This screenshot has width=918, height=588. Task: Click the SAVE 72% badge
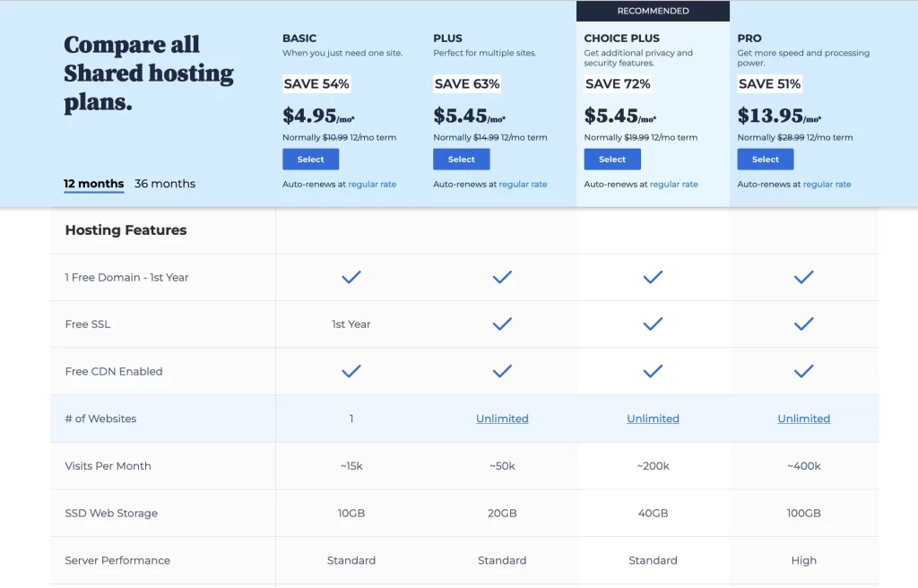tap(618, 83)
